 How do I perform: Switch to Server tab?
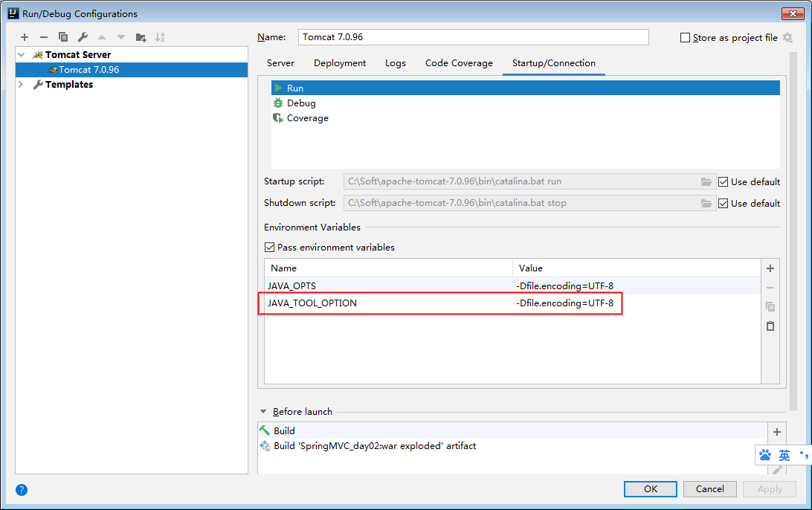(x=280, y=63)
